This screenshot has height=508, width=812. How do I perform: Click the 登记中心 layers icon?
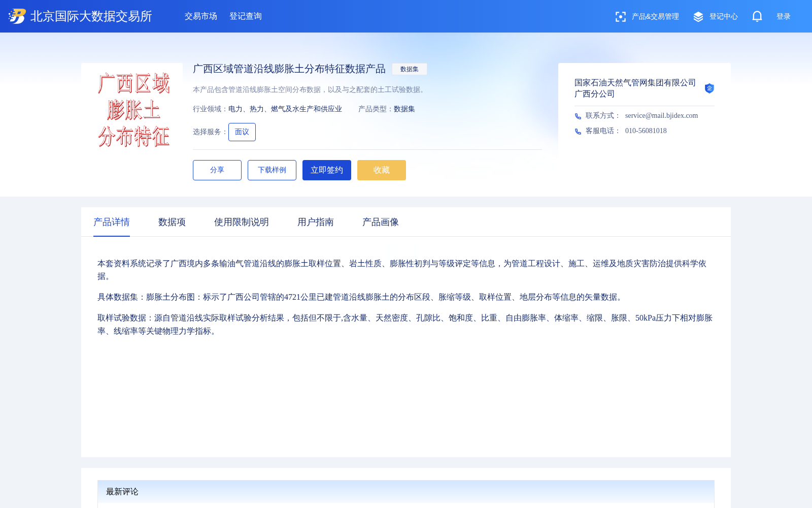click(698, 17)
